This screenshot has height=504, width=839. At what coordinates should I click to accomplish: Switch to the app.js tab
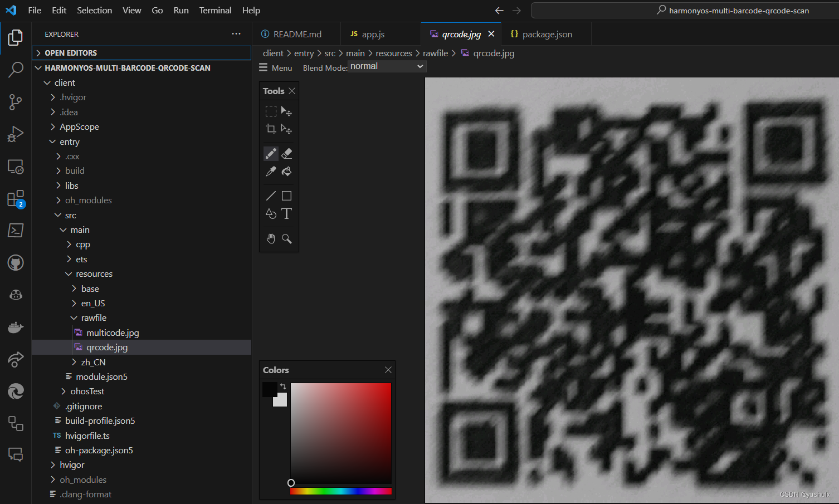click(x=381, y=34)
